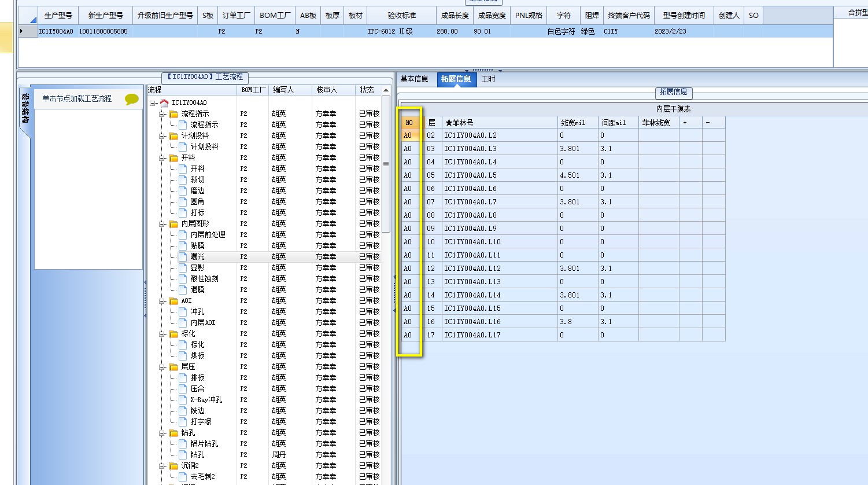Click the home icon of IC1IY004A0 root node

tap(164, 103)
